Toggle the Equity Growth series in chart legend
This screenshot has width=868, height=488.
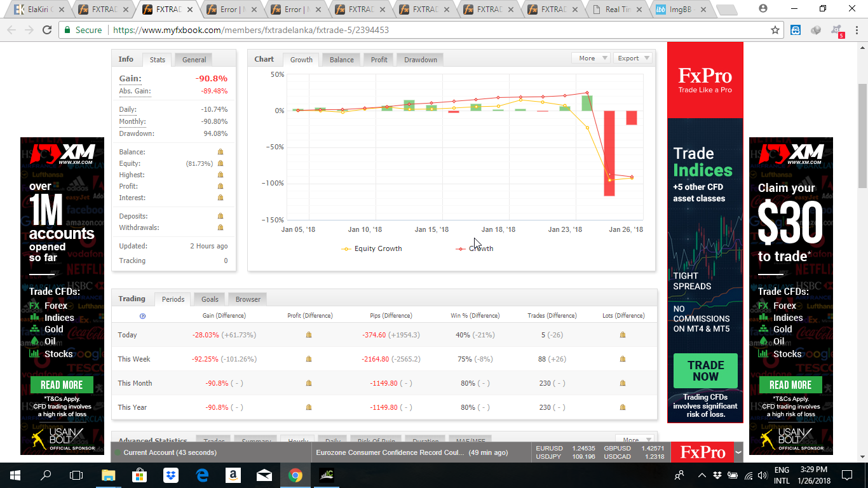(372, 248)
